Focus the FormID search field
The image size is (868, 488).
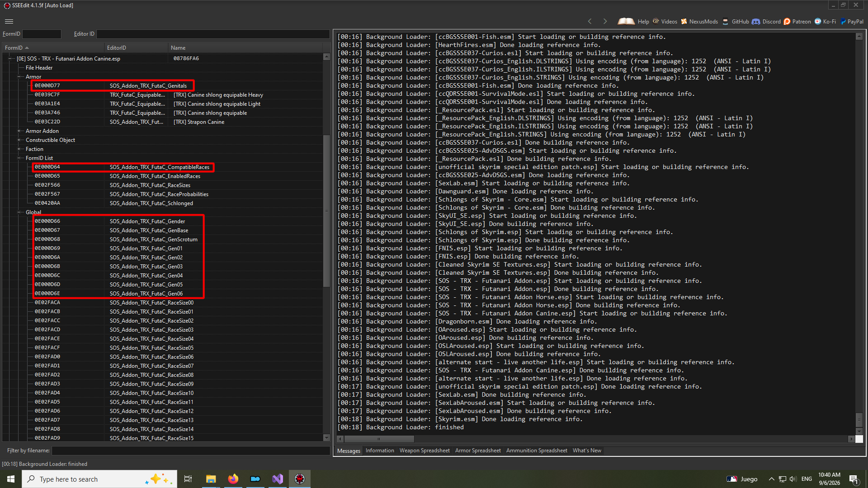click(42, 34)
